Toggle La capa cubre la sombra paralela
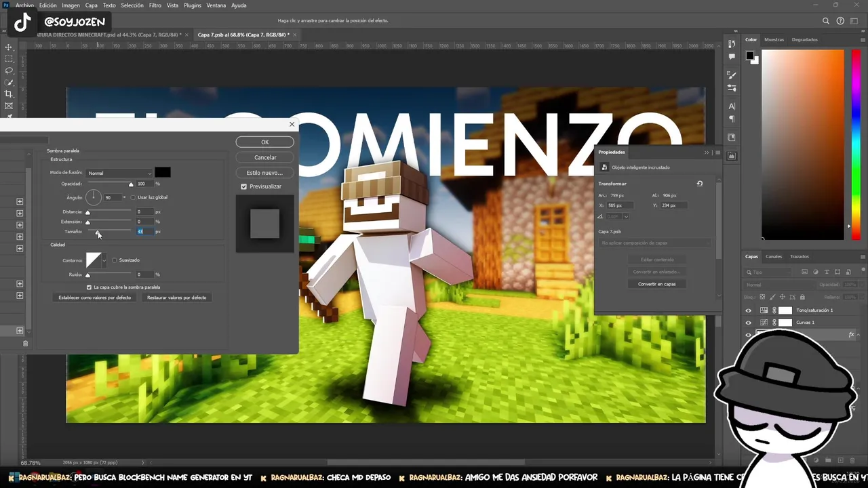The width and height of the screenshot is (868, 488). coord(89,287)
